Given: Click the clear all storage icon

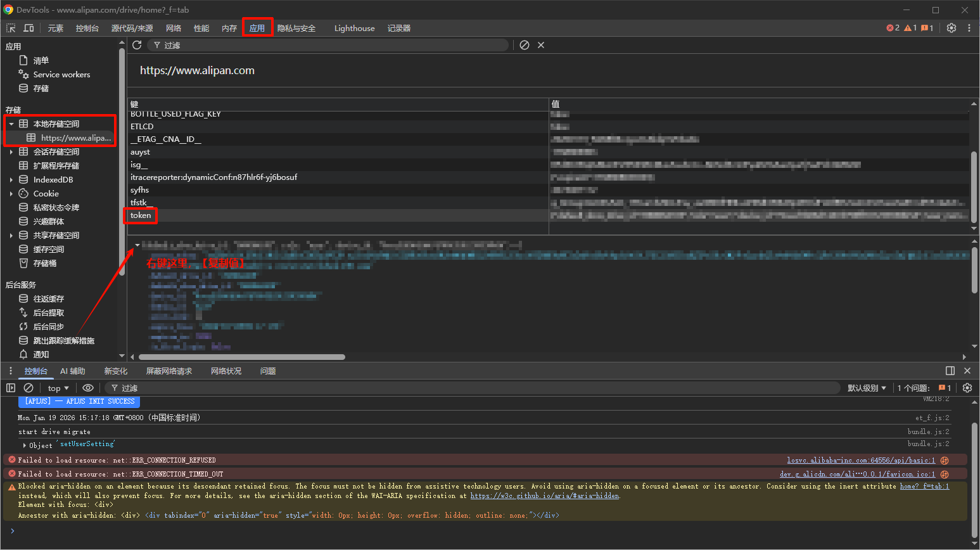Looking at the screenshot, I should (x=525, y=45).
